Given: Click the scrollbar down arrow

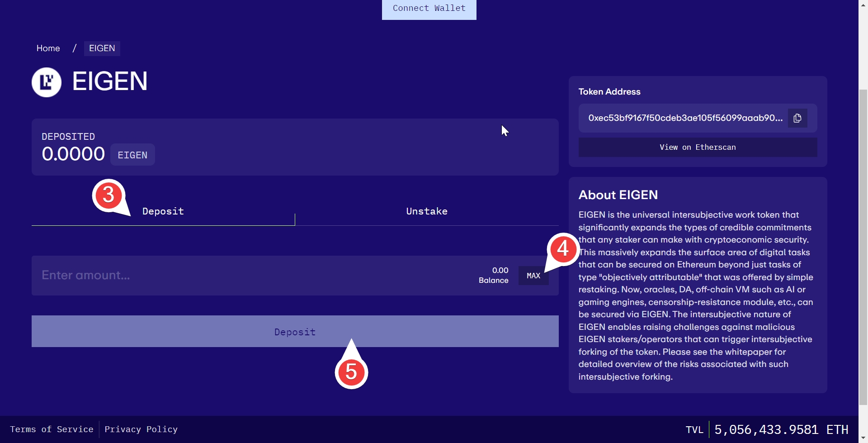Looking at the screenshot, I should pyautogui.click(x=863, y=438).
